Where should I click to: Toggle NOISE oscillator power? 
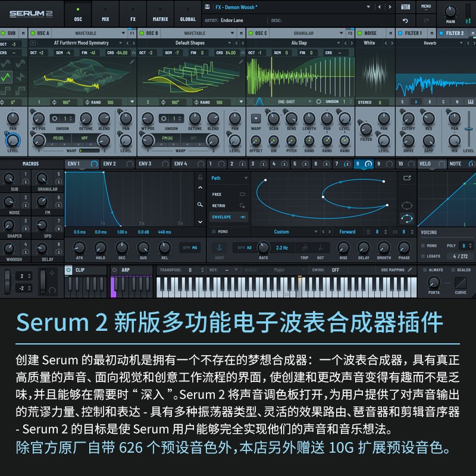pyautogui.click(x=360, y=33)
